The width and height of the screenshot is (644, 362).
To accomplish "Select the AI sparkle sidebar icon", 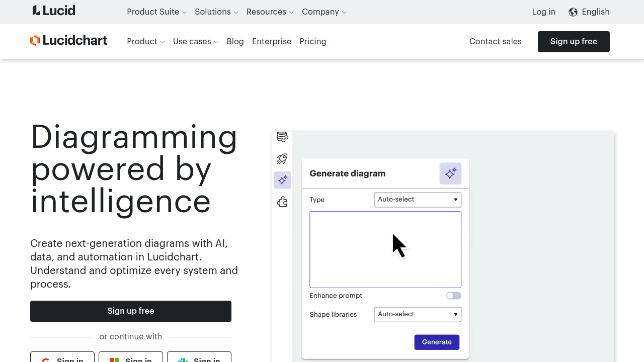I will pyautogui.click(x=282, y=180).
